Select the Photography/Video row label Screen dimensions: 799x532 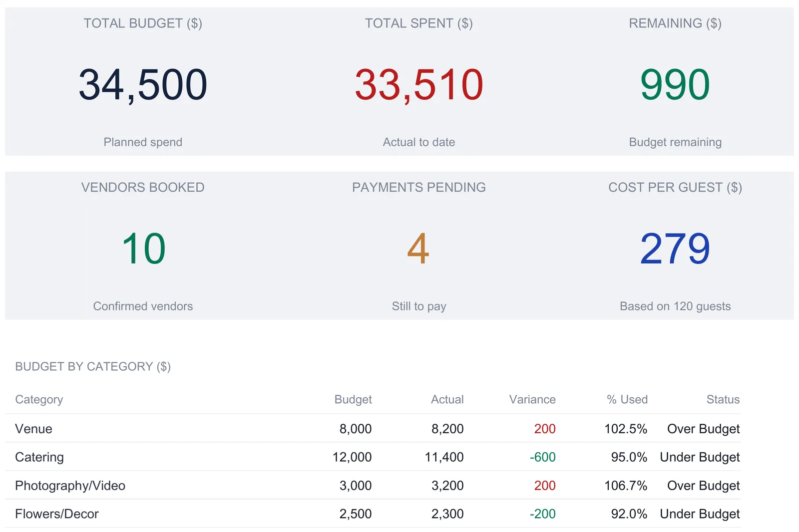pos(70,486)
